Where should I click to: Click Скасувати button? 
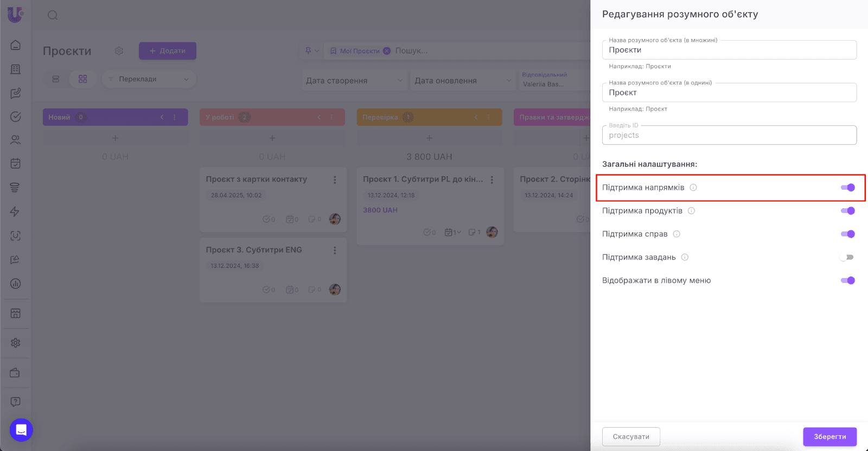pyautogui.click(x=631, y=436)
